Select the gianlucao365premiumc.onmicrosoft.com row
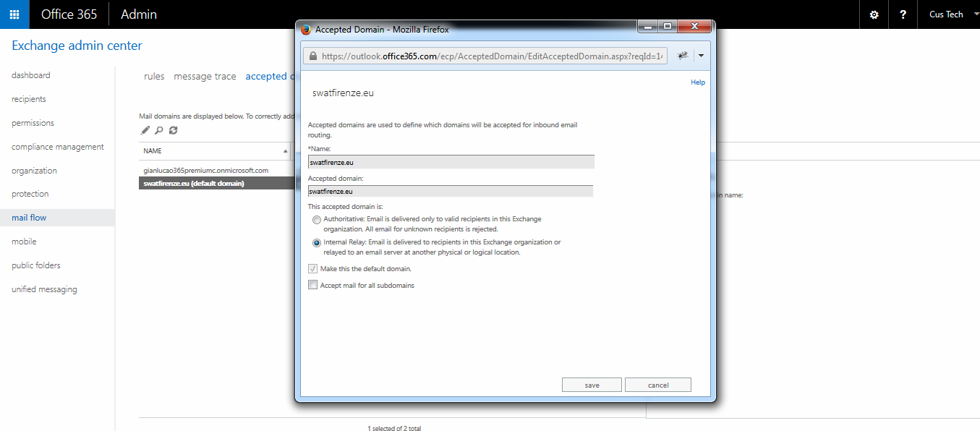The height and width of the screenshot is (431, 980). coord(217,170)
